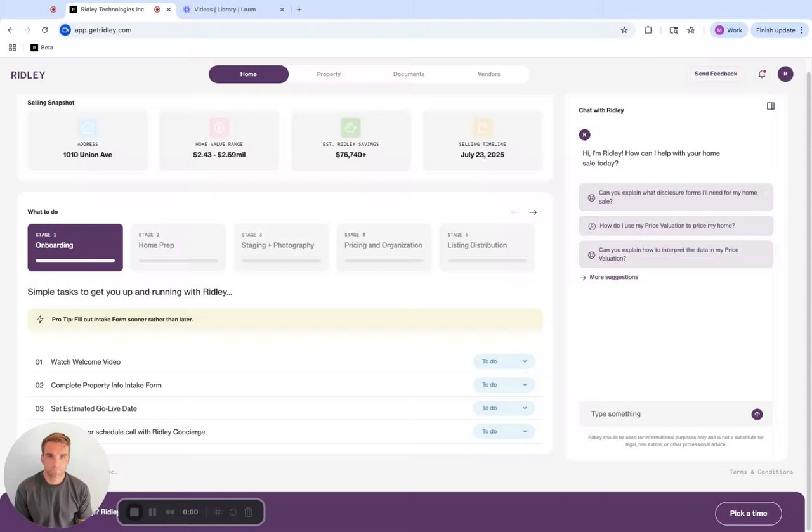
Task: Click the RIDLEY logo
Action: click(28, 75)
